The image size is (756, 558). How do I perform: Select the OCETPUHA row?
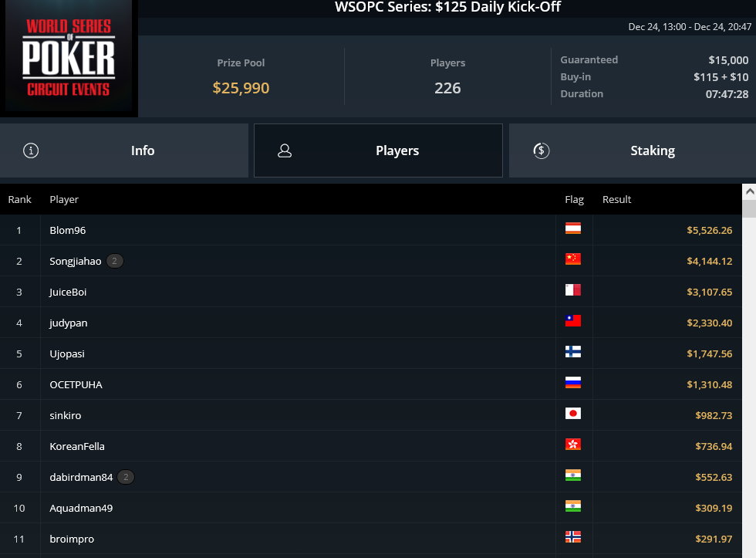[371, 384]
